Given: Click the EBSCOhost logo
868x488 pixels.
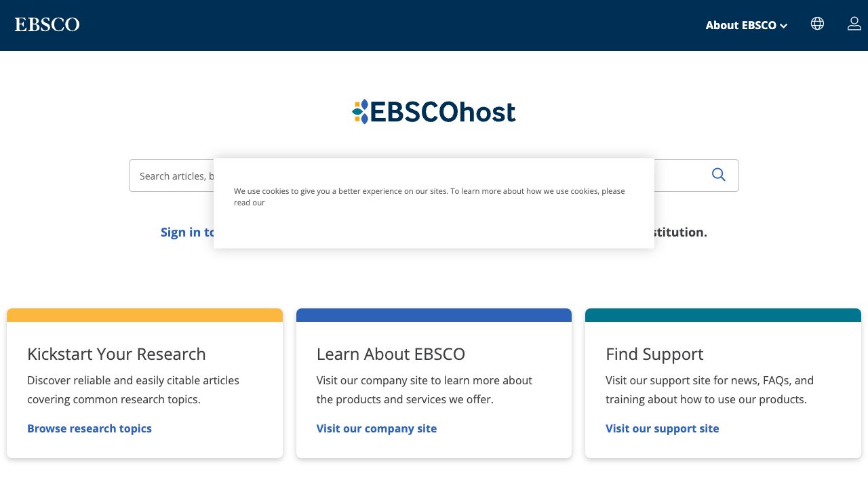Looking at the screenshot, I should (434, 112).
